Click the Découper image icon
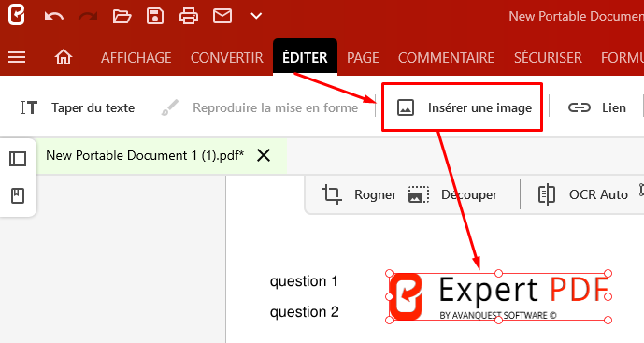 [x=419, y=194]
